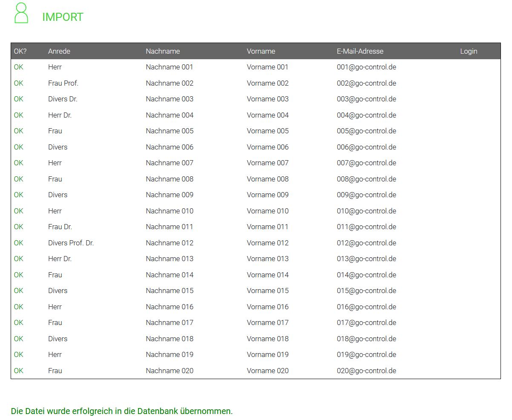
Task: Select the E-Mail-Adresse column header
Action: pos(360,51)
